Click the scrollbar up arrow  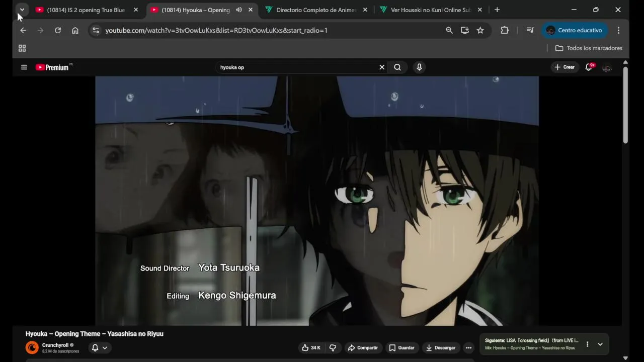pyautogui.click(x=625, y=62)
